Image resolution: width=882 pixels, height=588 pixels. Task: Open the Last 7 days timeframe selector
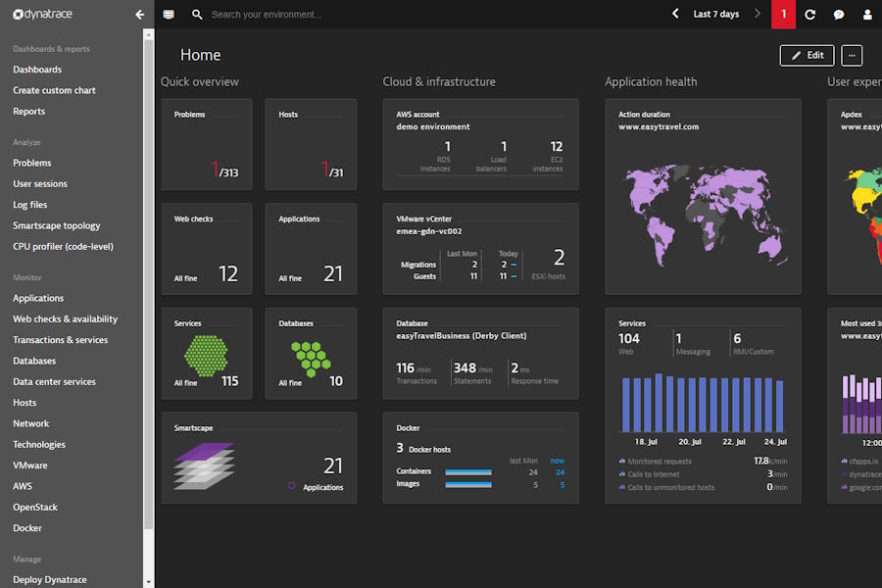716,14
